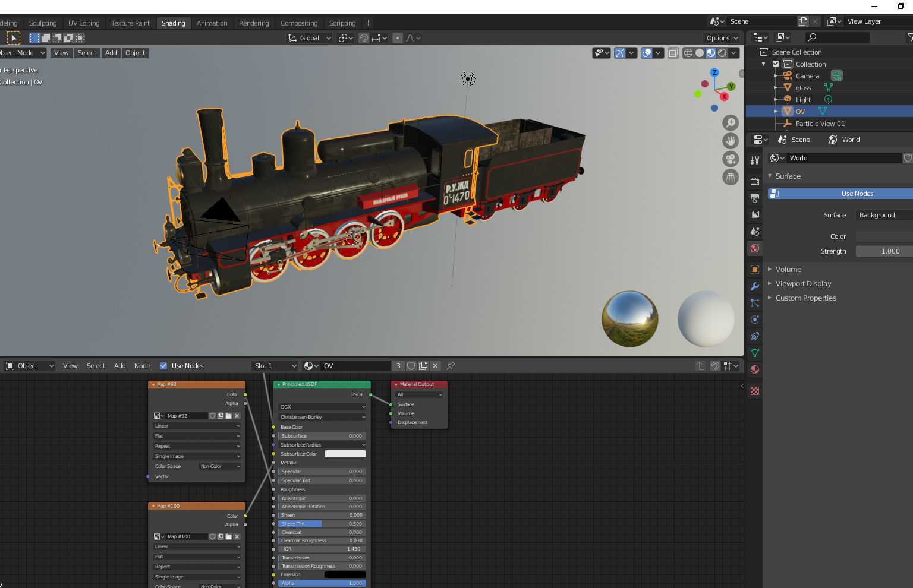The width and height of the screenshot is (913, 588).
Task: Unlink the Map #100 image
Action: click(237, 536)
